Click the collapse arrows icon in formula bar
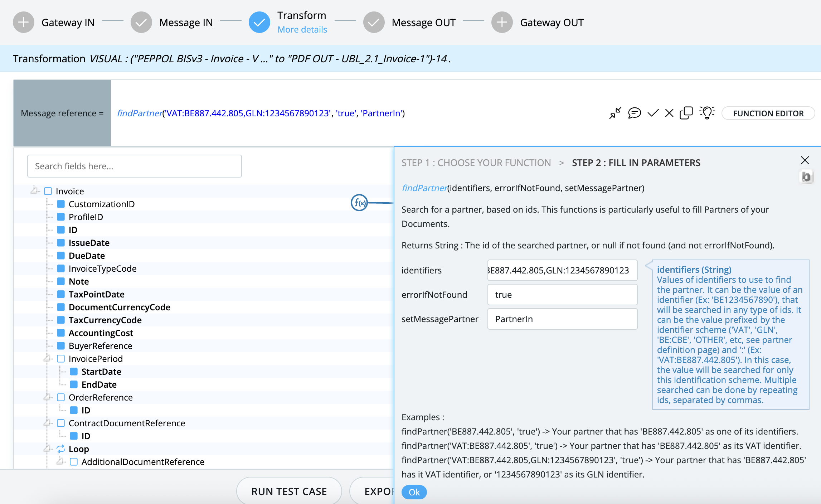This screenshot has height=504, width=821. pyautogui.click(x=615, y=113)
